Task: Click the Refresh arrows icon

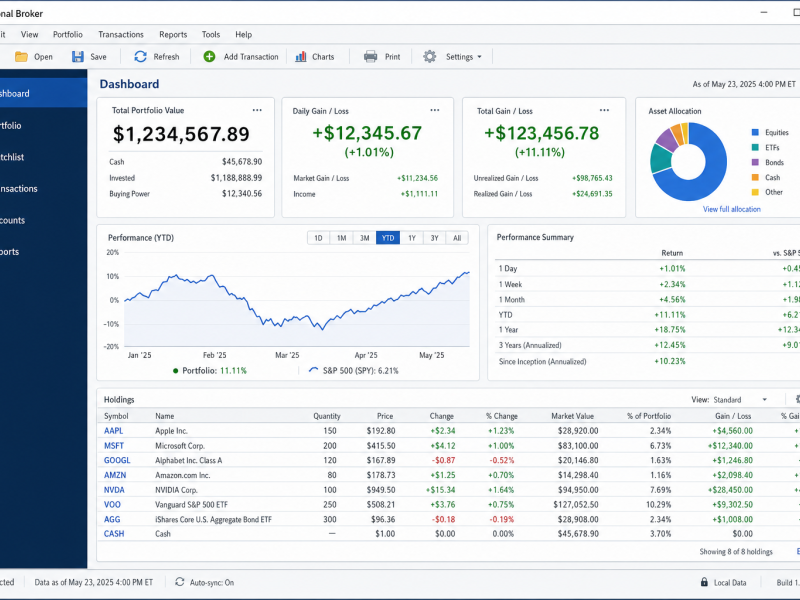Action: click(140, 57)
